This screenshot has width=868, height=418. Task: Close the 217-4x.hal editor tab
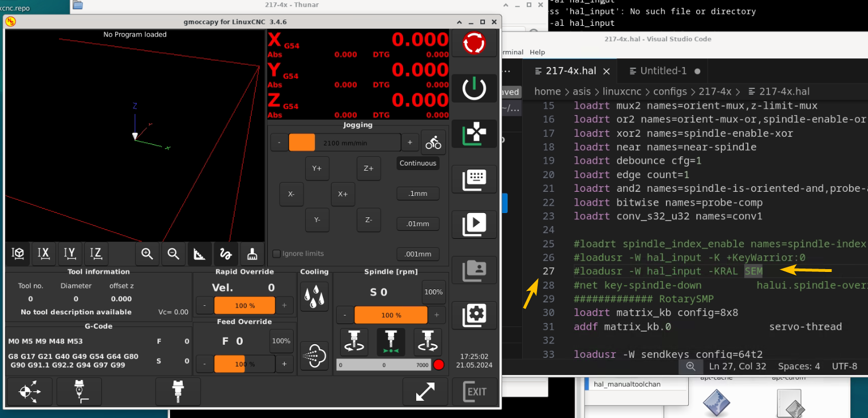click(x=607, y=72)
